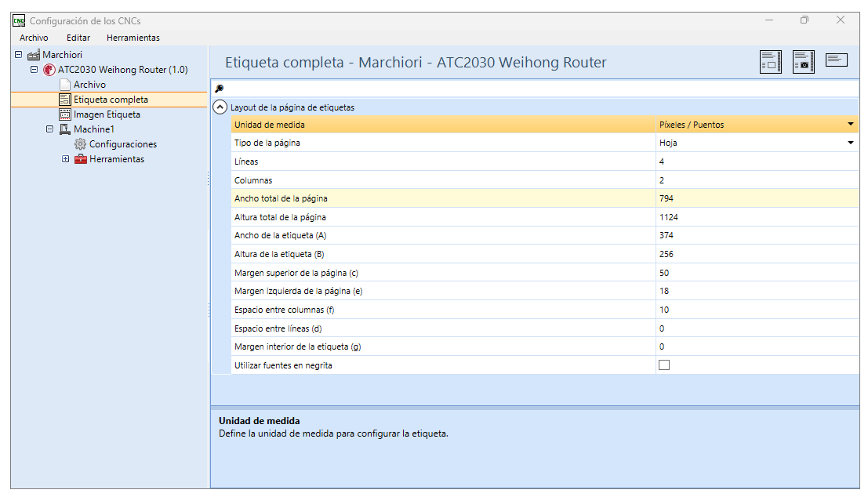Open the Unidad de medida dropdown arrow
The image size is (868, 497).
(x=850, y=125)
